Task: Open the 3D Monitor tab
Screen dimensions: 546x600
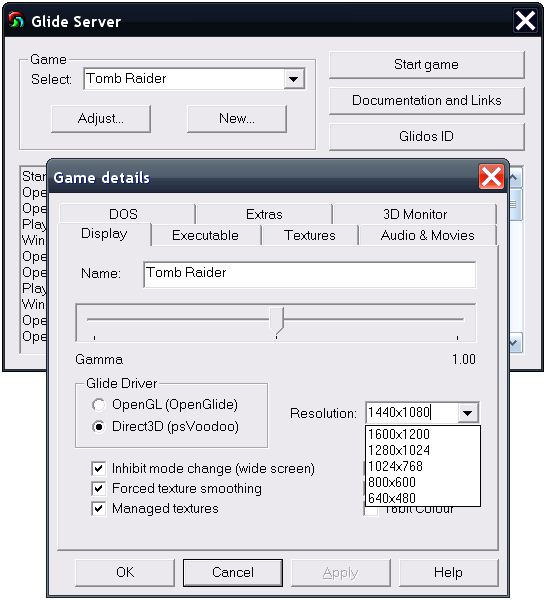Action: click(x=415, y=214)
